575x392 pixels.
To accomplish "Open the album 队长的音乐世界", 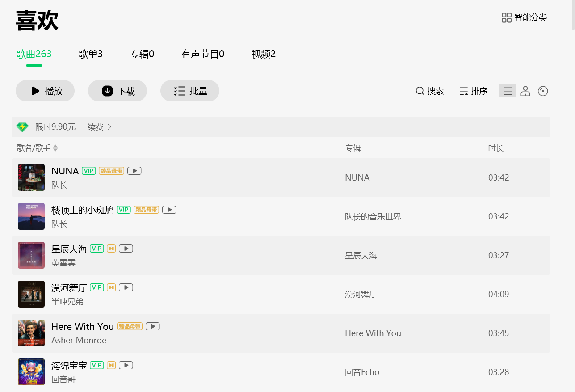I will pyautogui.click(x=373, y=217).
